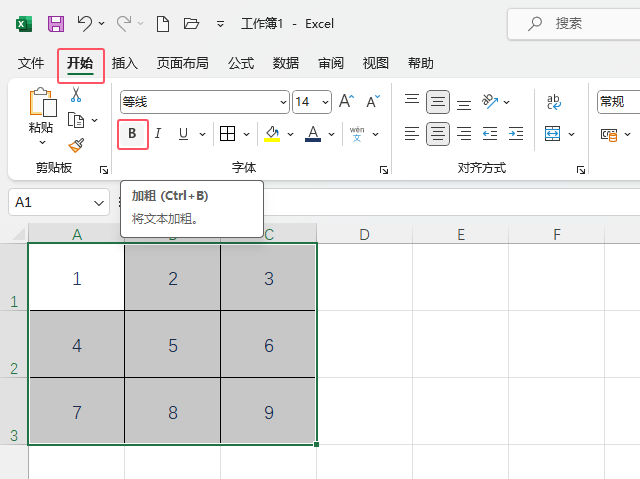Click the Save icon in title bar
Image resolution: width=640 pixels, height=479 pixels.
coord(56,24)
